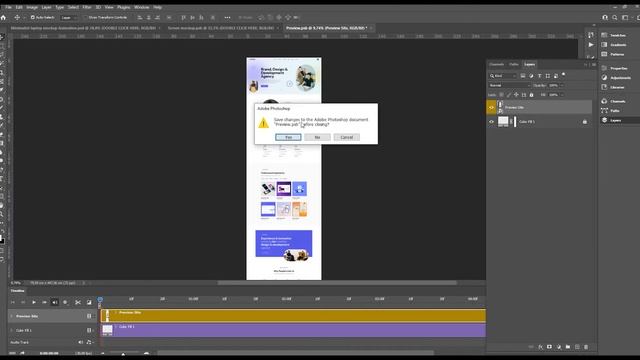Open the File menu

(x=8, y=7)
